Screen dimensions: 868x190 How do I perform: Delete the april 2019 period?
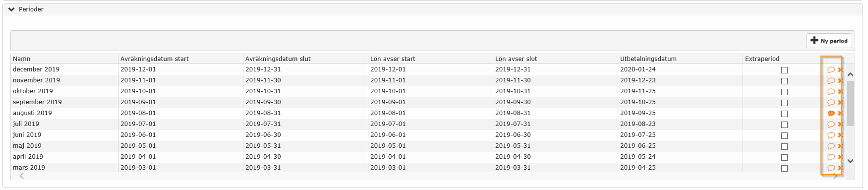click(840, 157)
